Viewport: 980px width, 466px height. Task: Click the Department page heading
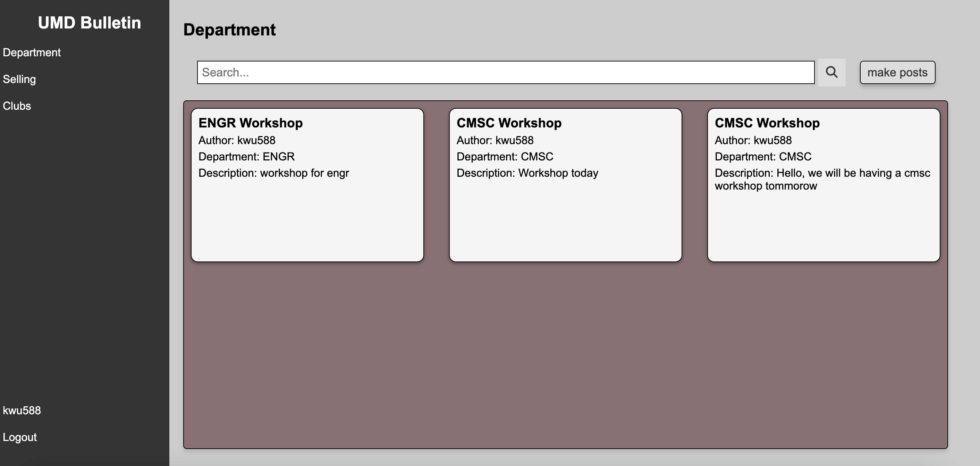click(229, 30)
